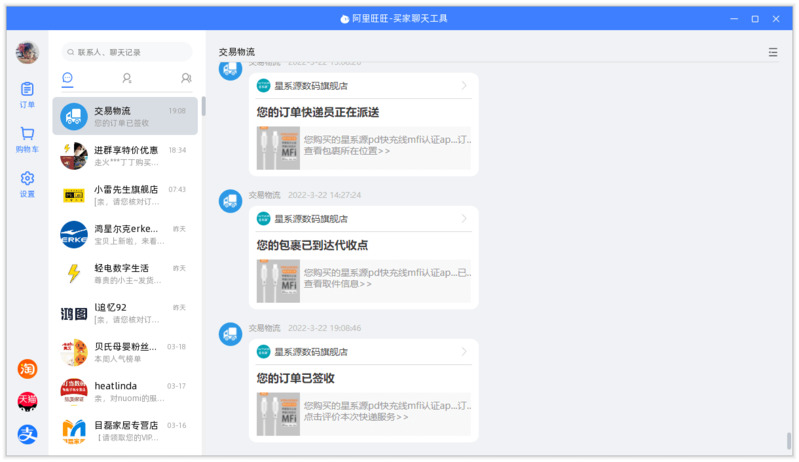Open the hamburger menu in chat header

772,52
